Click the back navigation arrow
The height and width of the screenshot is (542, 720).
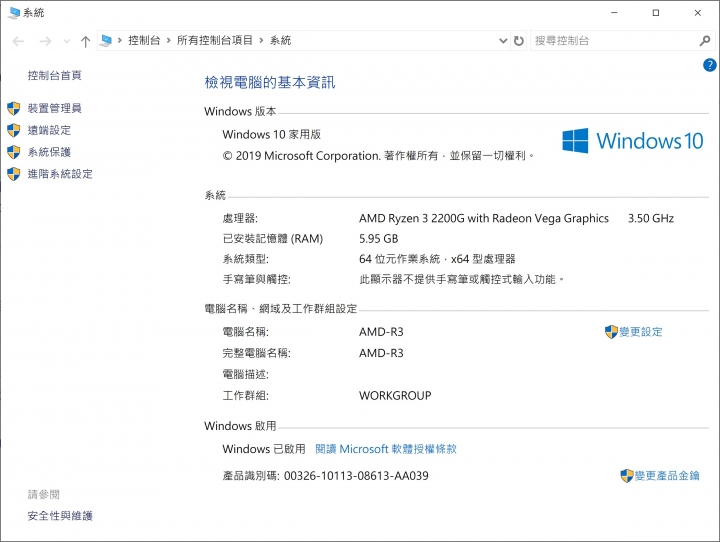[x=18, y=41]
